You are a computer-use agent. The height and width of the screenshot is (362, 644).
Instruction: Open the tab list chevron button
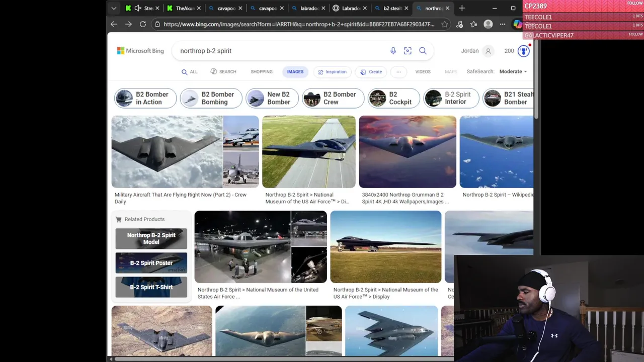pyautogui.click(x=114, y=8)
